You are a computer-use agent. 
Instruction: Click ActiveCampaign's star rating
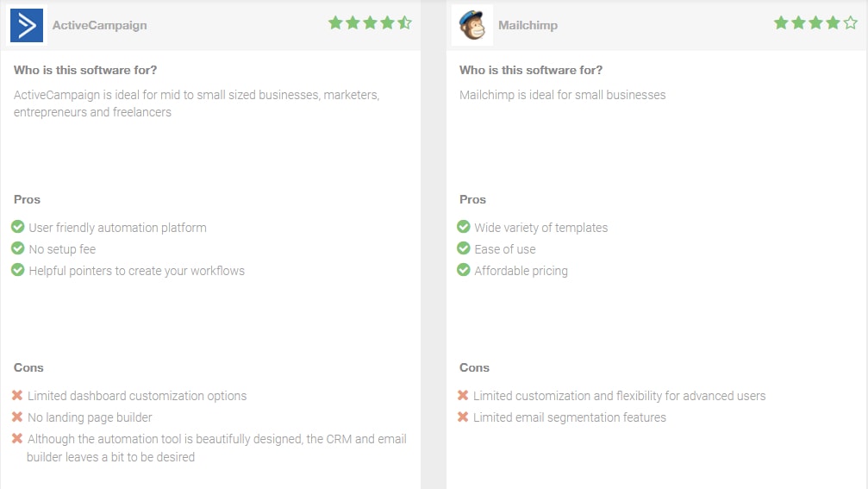point(370,22)
